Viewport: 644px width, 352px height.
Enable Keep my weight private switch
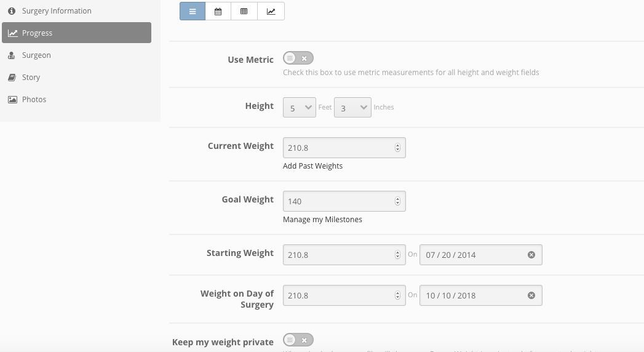coord(298,340)
